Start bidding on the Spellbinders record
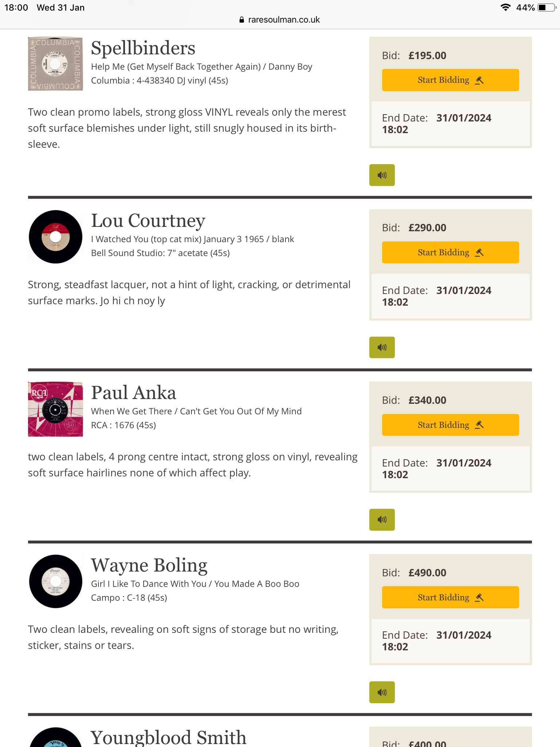Image resolution: width=560 pixels, height=747 pixels. (450, 80)
